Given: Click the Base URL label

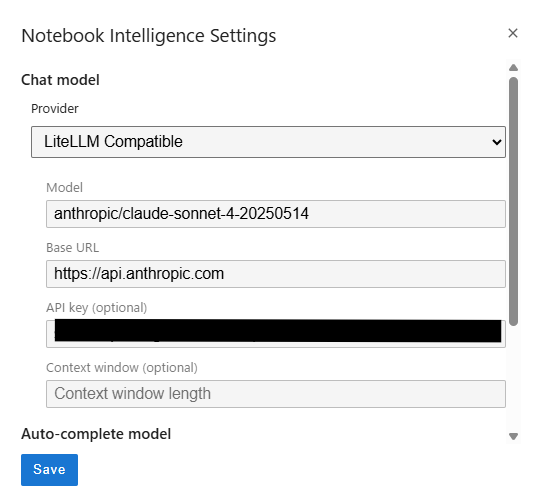Looking at the screenshot, I should click(72, 248).
